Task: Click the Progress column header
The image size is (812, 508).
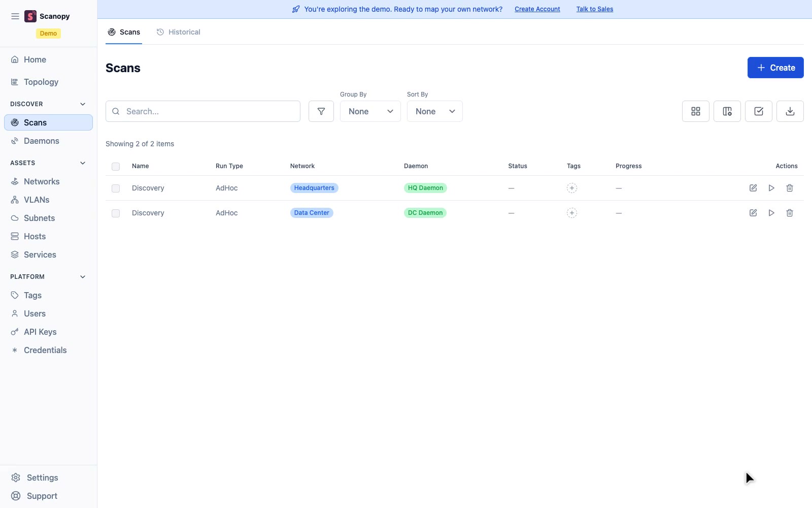Action: [x=629, y=166]
